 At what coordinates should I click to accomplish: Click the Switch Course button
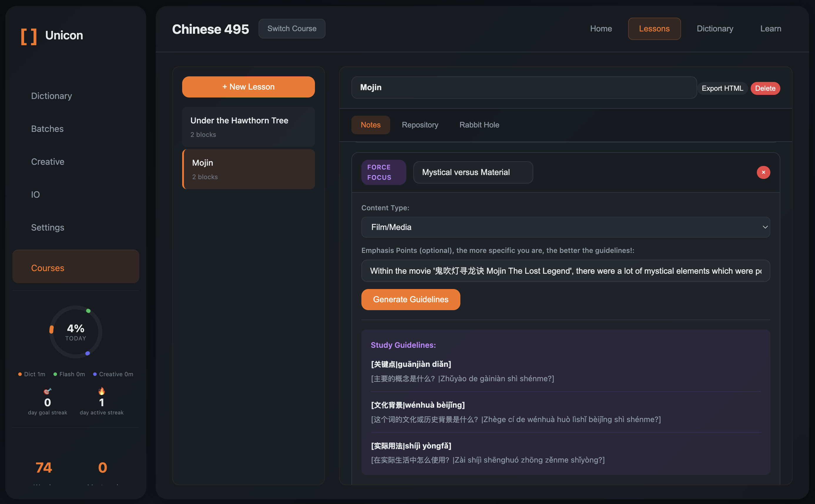point(292,29)
